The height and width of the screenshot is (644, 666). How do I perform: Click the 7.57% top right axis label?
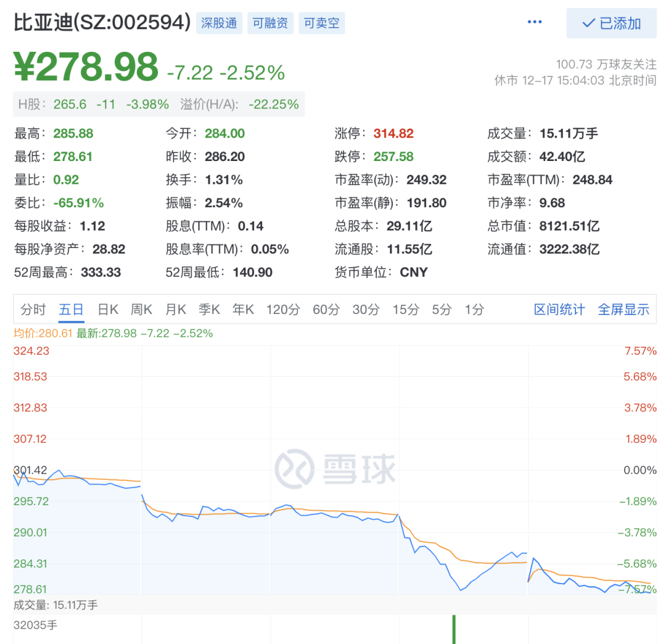click(641, 351)
